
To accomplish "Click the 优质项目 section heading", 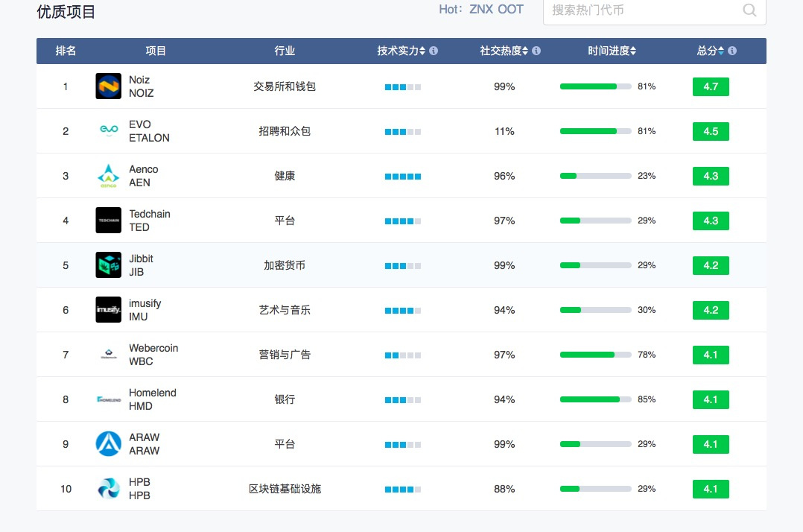I will click(x=66, y=11).
